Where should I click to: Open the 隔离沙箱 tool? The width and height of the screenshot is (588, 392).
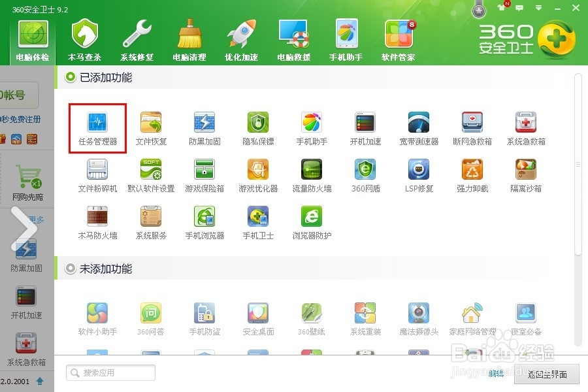click(x=526, y=176)
